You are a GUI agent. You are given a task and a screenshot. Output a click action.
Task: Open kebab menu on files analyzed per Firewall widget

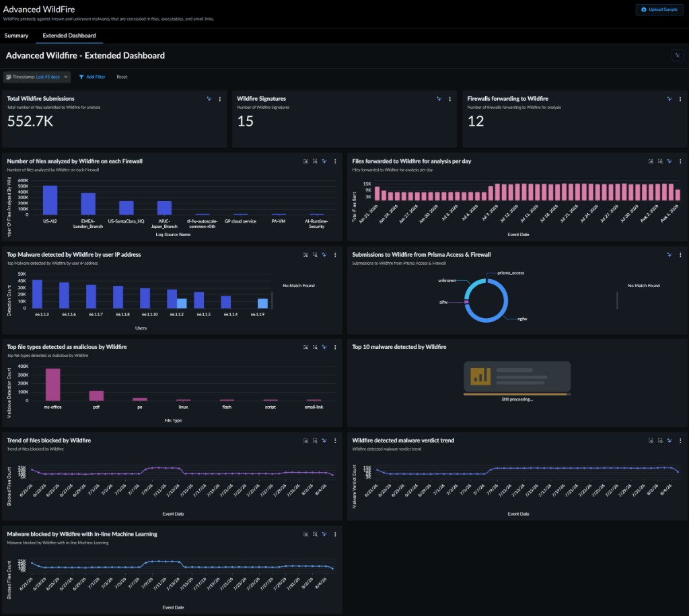click(335, 161)
